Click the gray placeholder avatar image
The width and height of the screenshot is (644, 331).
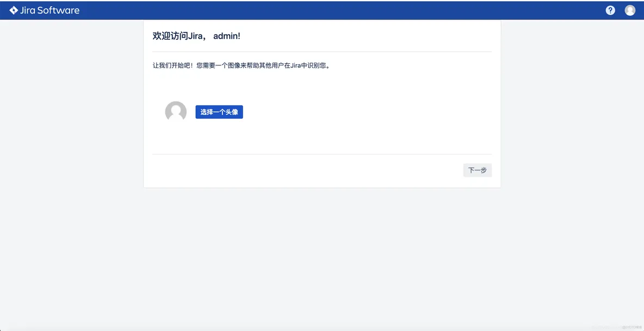[176, 112]
